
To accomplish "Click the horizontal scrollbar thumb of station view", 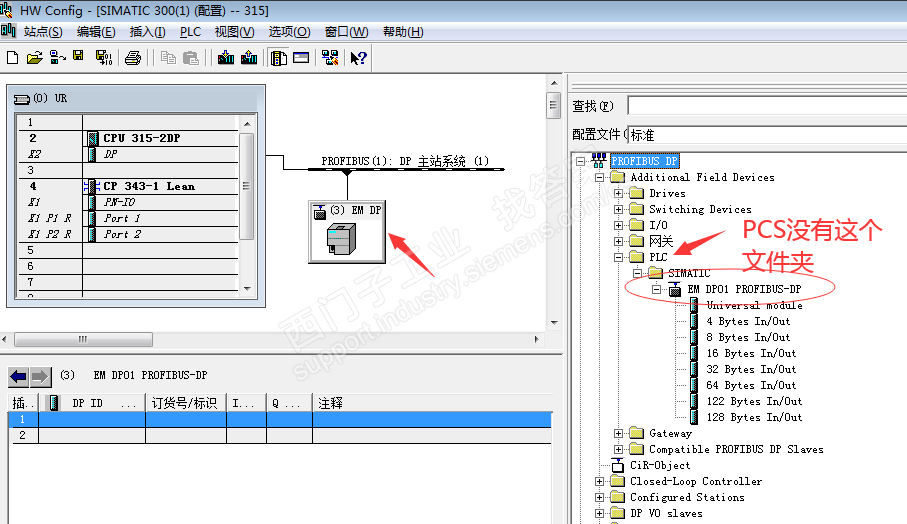I will [x=83, y=340].
